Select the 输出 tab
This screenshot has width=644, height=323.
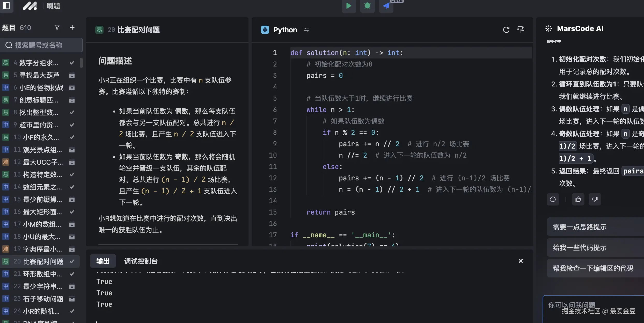point(103,261)
